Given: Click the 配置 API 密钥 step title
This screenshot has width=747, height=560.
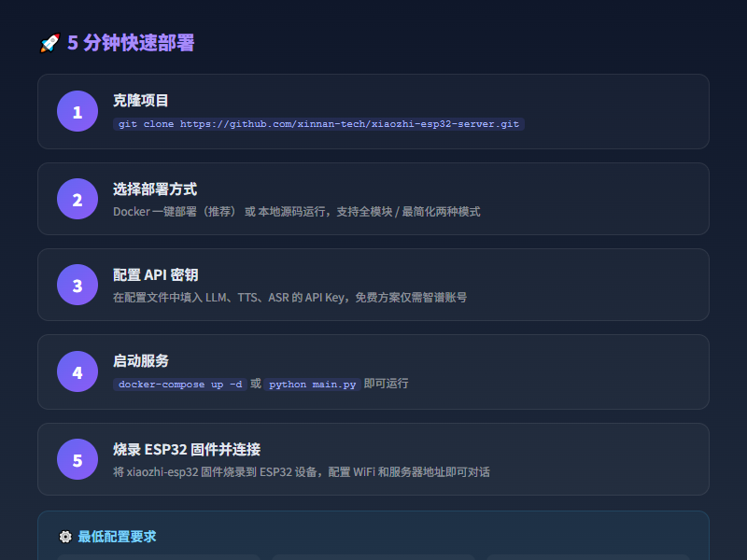Looking at the screenshot, I should pyautogui.click(x=155, y=275).
